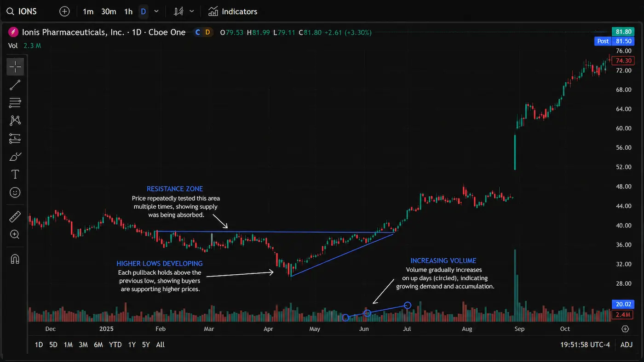Switch to the 30m interval
The width and height of the screenshot is (644, 362).
click(x=109, y=11)
